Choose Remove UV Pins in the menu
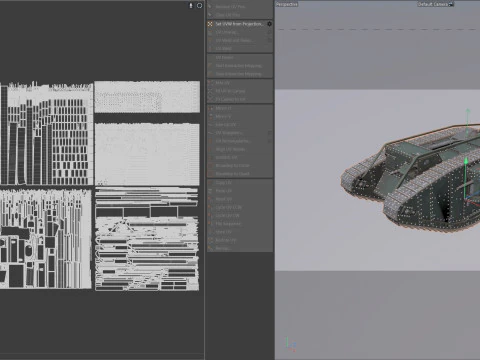This screenshot has height=360, width=480. coord(240,7)
